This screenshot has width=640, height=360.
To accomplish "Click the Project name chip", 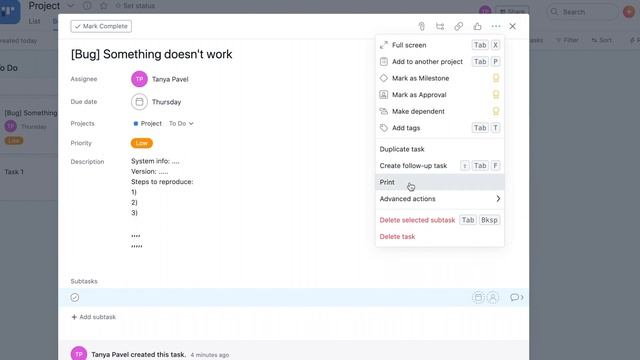I will coord(148,123).
